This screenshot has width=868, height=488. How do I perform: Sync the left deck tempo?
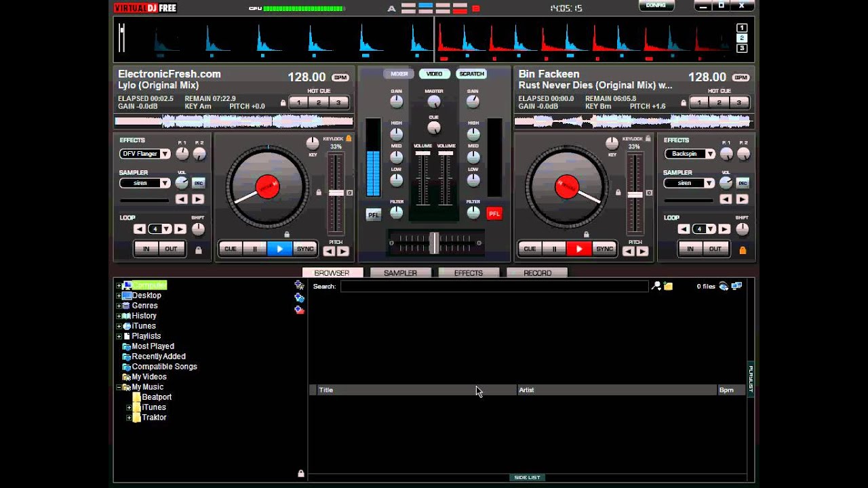coord(305,249)
